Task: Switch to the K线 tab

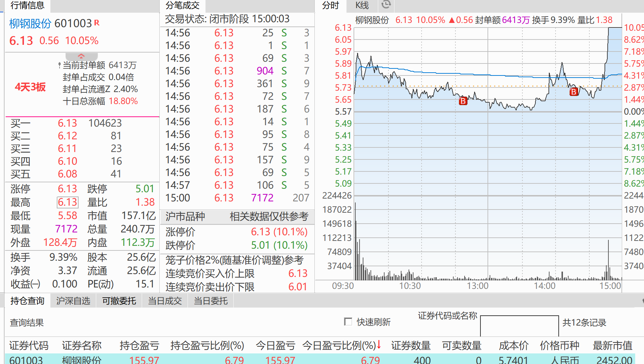Action: (362, 5)
